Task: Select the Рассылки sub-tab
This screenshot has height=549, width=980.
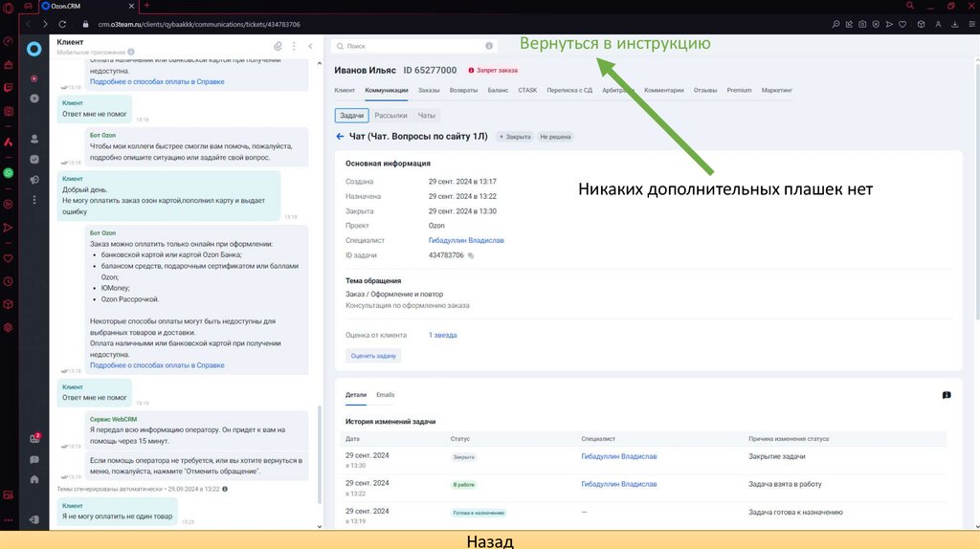Action: click(x=390, y=116)
